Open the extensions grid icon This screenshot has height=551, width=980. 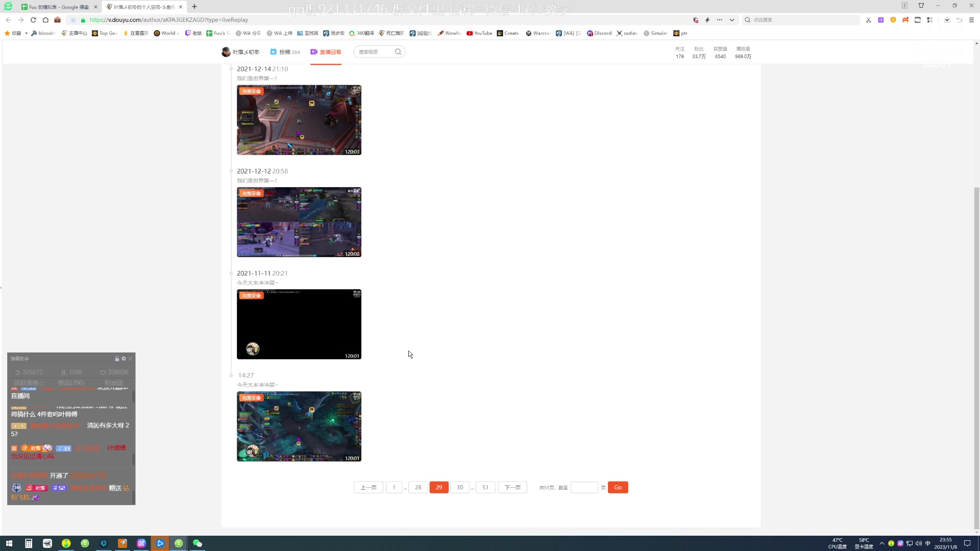930,20
